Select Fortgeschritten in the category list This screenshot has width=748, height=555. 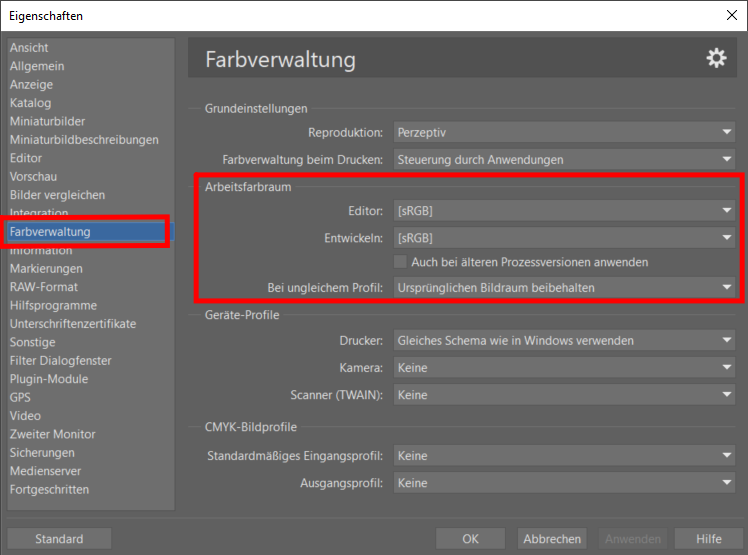click(x=49, y=490)
